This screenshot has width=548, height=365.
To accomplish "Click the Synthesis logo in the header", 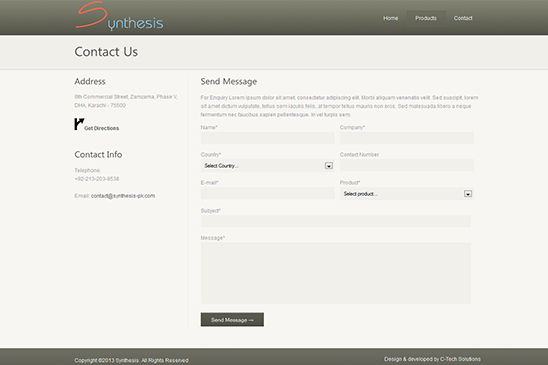I will pos(119,16).
